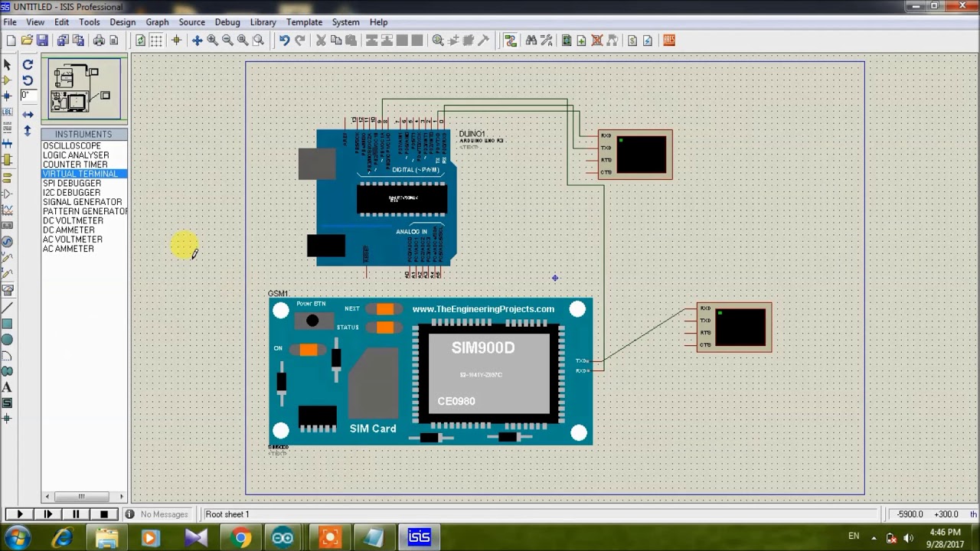Open the Debug menu
Screen dimensions: 980x551
[227, 22]
